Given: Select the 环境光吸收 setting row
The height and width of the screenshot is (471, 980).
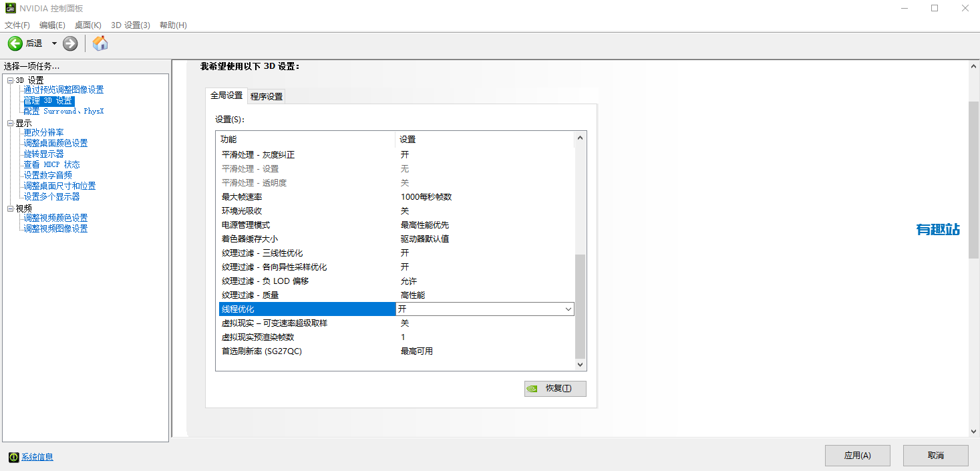Looking at the screenshot, I should tap(396, 210).
